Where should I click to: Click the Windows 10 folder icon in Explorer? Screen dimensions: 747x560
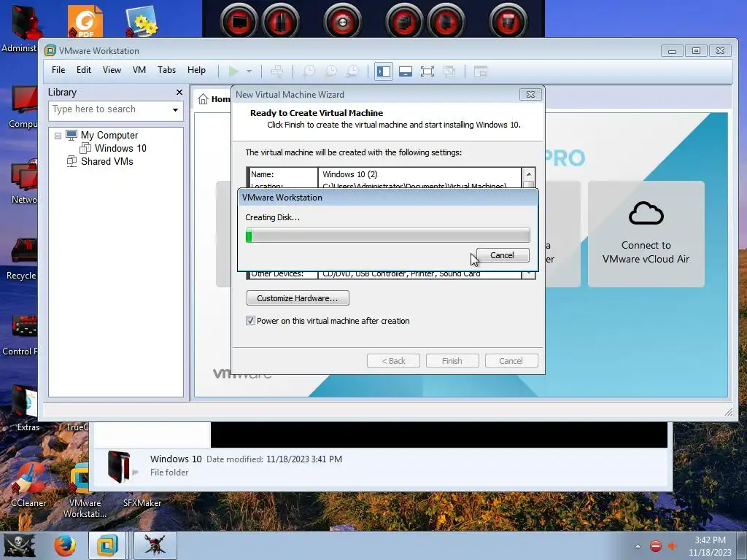pyautogui.click(x=120, y=466)
